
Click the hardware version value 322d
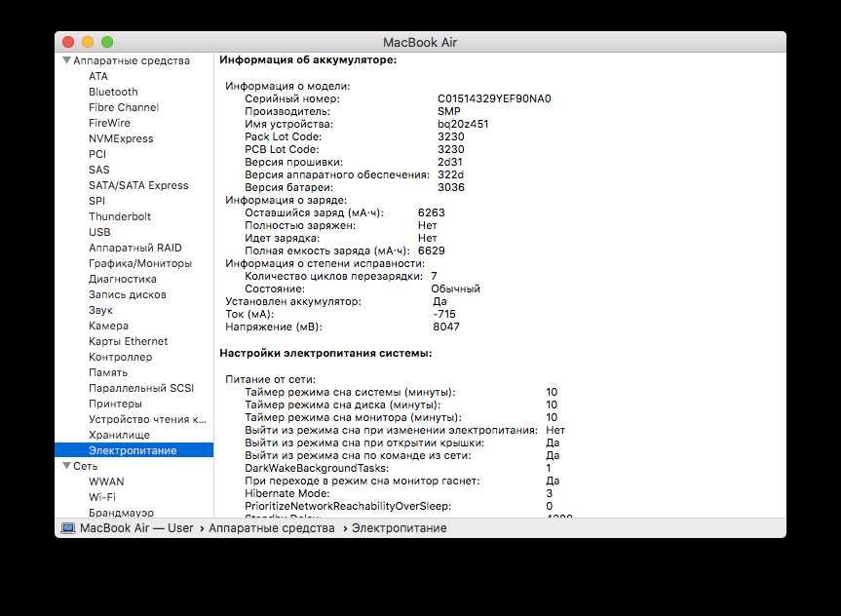point(450,174)
